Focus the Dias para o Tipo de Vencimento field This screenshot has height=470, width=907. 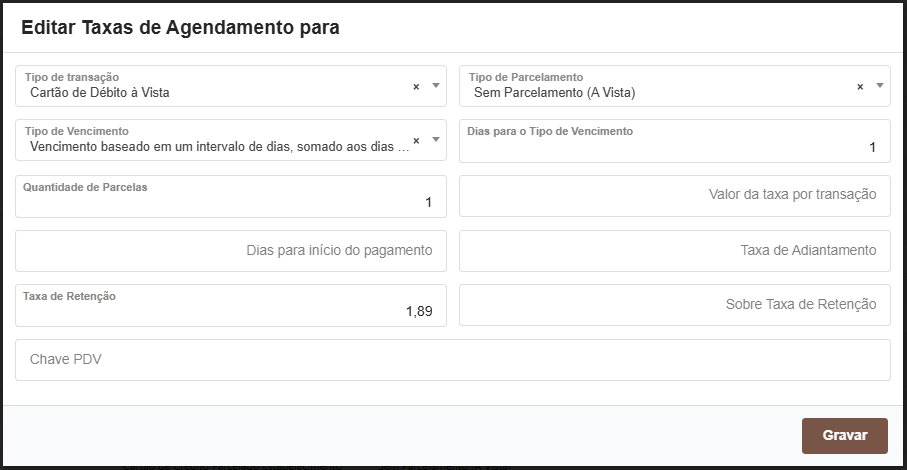[673, 146]
